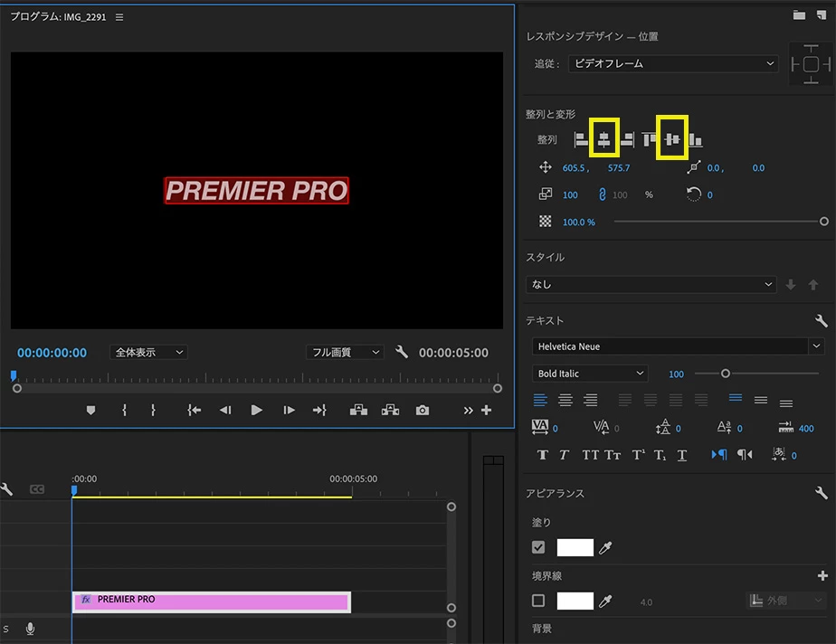Screen dimensions: 836x644
Task: Toggle the fill checkbox
Action: [x=538, y=547]
